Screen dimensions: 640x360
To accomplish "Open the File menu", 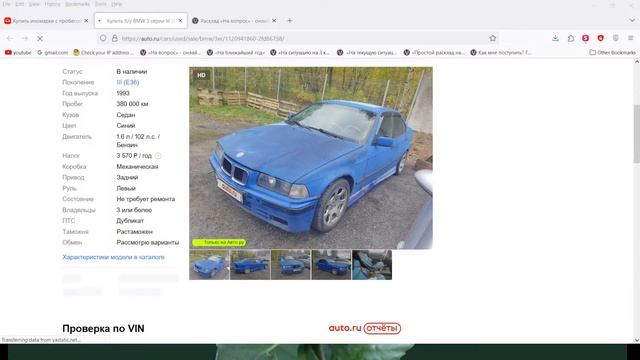I will tap(7, 4).
